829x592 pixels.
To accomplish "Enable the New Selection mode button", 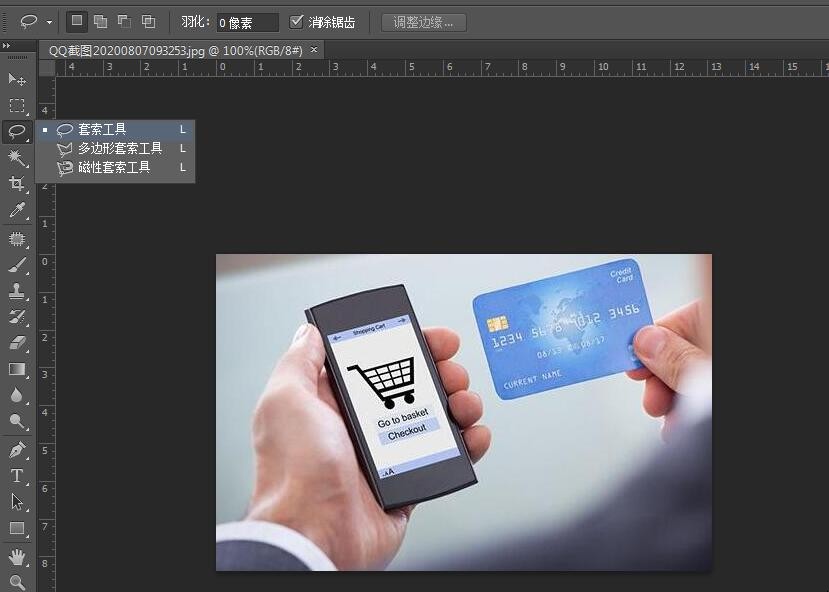I will [x=77, y=21].
